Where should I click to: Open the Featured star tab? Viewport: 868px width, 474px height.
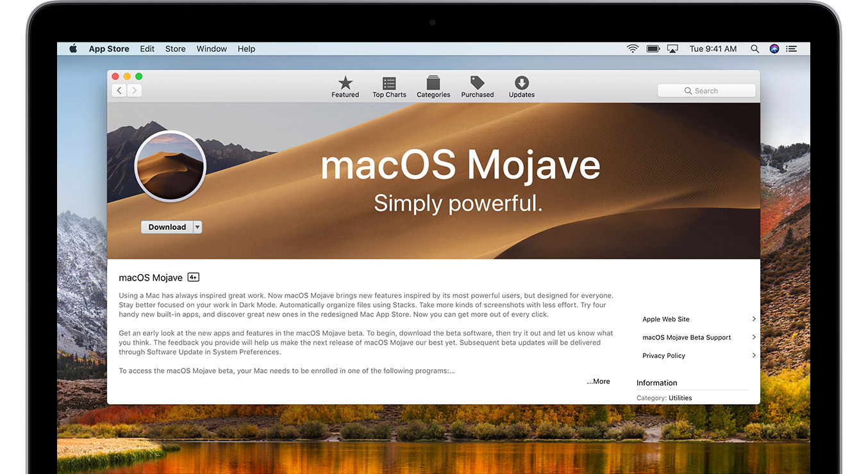tap(345, 86)
